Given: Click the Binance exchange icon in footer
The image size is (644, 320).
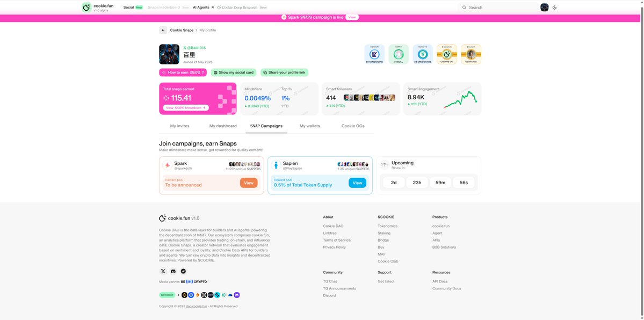Looking at the screenshot, I should coord(184,295).
